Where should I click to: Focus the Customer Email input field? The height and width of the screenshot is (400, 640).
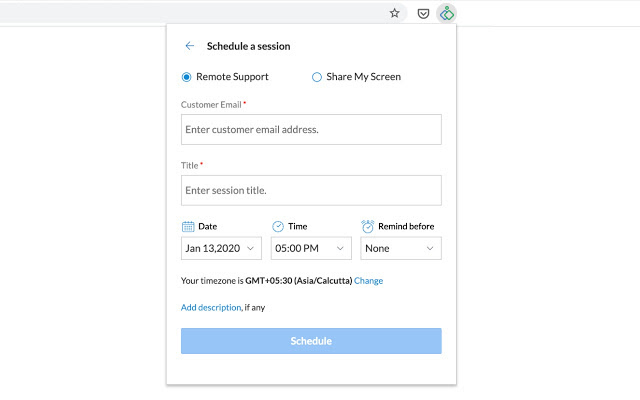pos(311,129)
